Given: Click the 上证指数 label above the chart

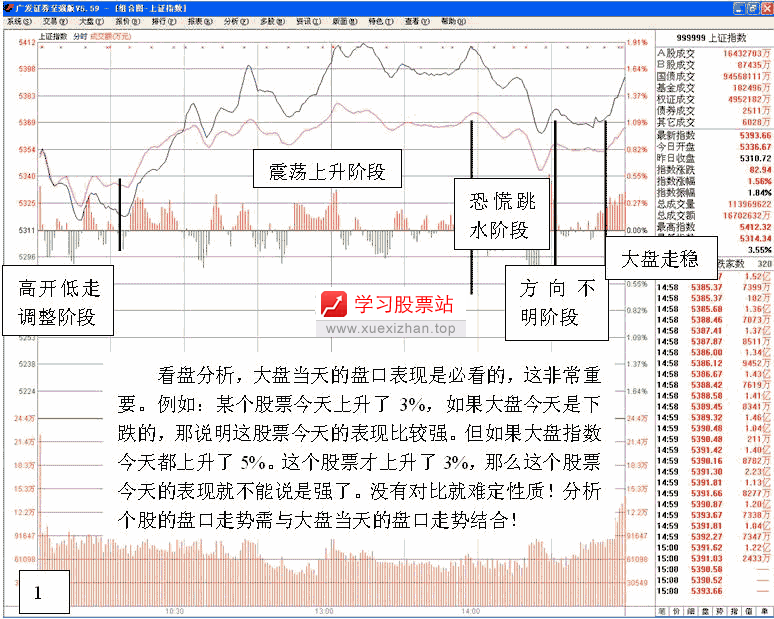Looking at the screenshot, I should [53, 37].
